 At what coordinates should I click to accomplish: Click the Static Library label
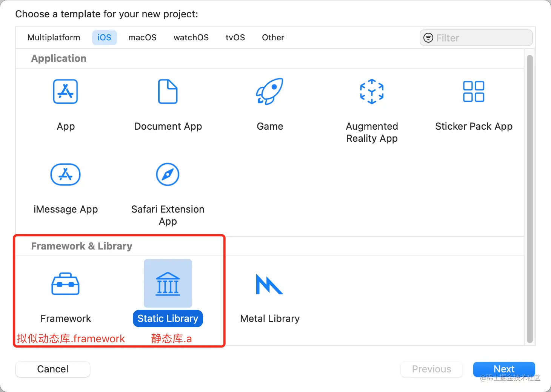[x=168, y=318]
